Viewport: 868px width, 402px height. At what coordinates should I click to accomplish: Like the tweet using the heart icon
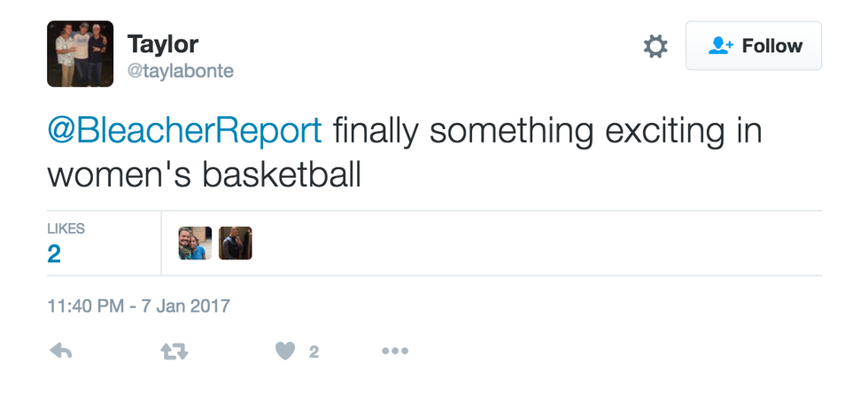click(x=284, y=352)
